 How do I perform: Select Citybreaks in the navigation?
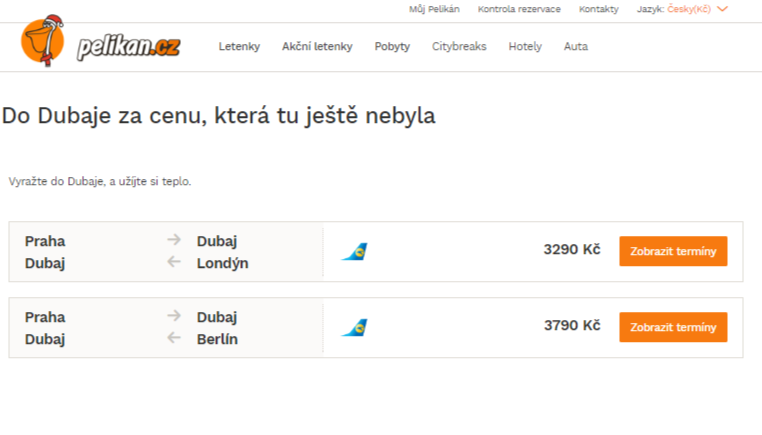459,47
